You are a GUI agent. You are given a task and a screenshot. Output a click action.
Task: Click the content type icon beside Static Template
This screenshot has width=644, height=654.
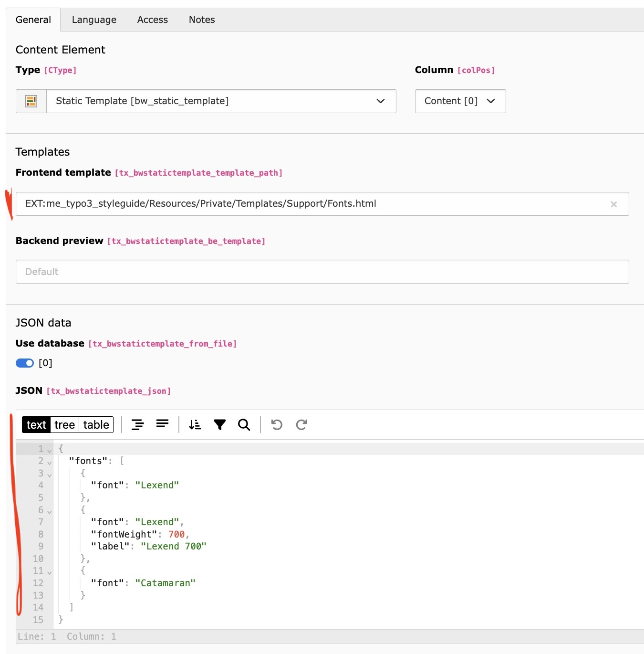(x=31, y=101)
